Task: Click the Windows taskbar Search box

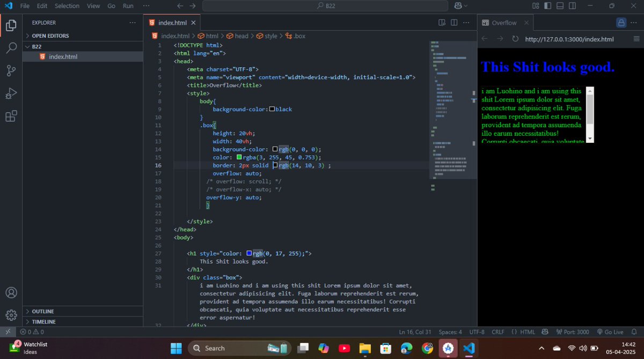Action: pos(239,348)
